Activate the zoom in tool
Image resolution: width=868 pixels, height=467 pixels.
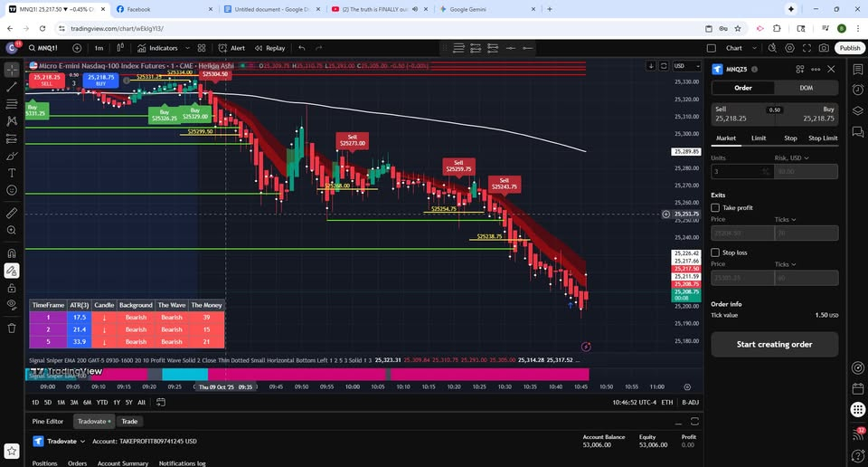point(12,230)
